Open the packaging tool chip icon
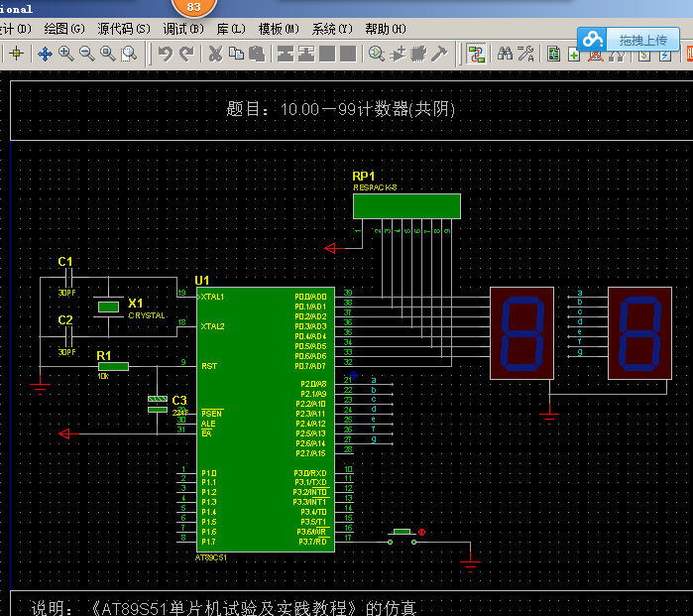 pyautogui.click(x=418, y=54)
